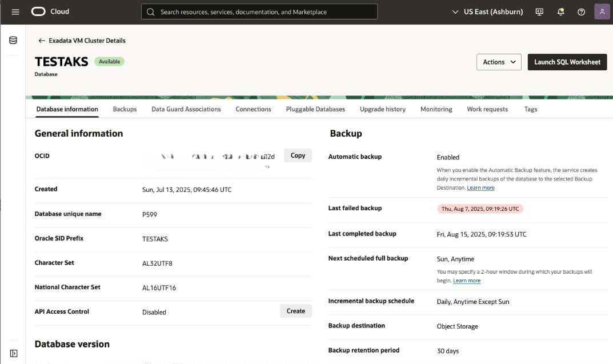Open Cloud Shell from the top bar
Viewport: 613px width, 364px height.
[539, 11]
